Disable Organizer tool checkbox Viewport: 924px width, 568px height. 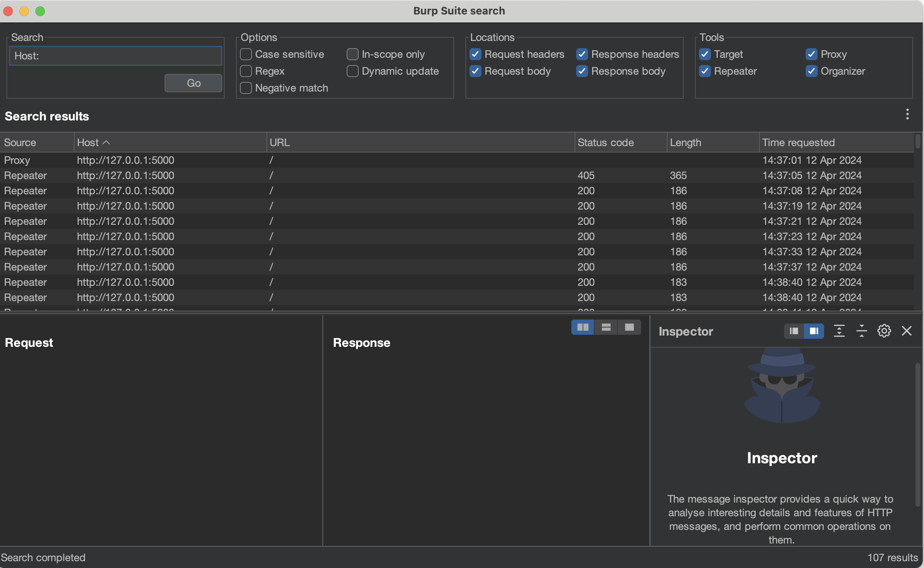[x=812, y=71]
